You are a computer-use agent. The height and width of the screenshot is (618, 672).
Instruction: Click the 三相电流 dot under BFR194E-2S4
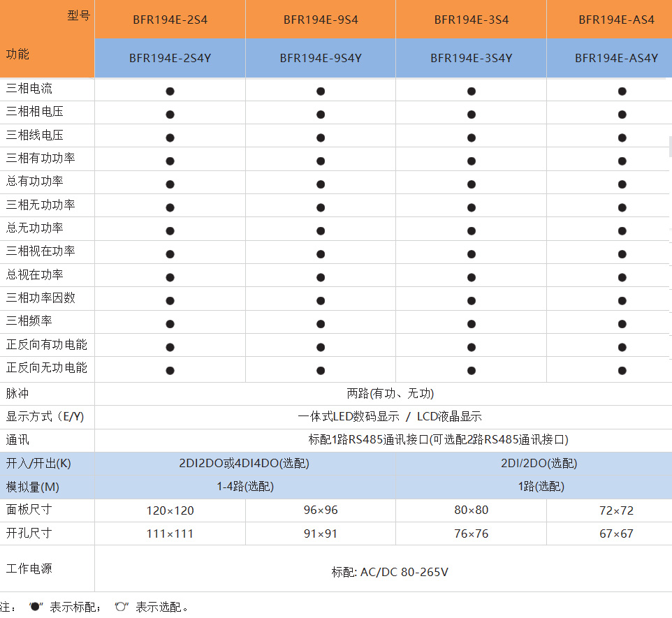[170, 91]
